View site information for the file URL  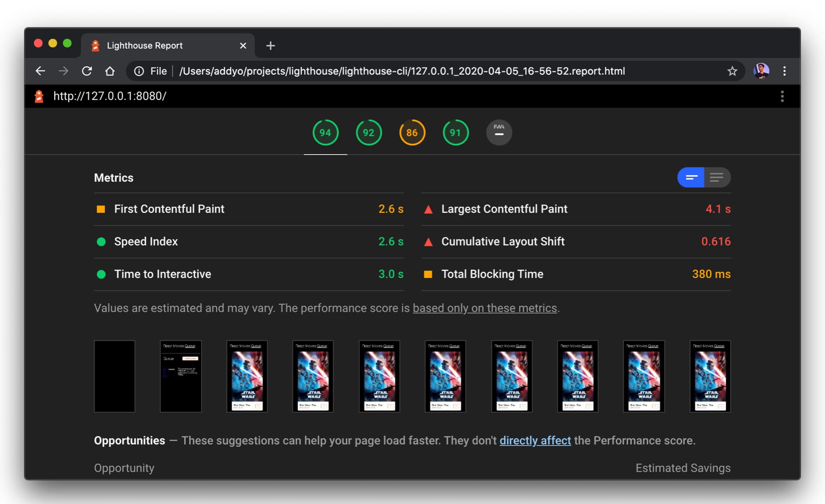point(139,71)
